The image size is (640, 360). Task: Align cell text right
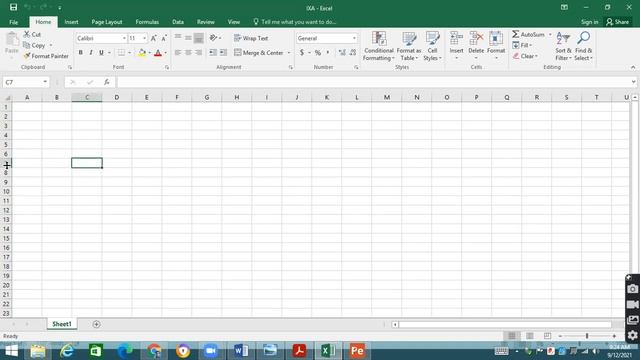(x=198, y=53)
